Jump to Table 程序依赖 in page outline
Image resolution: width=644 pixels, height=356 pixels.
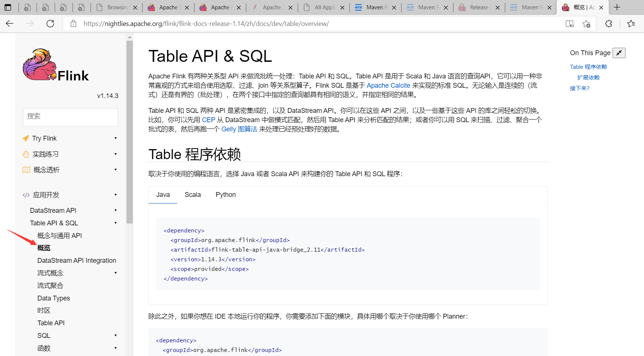[589, 67]
